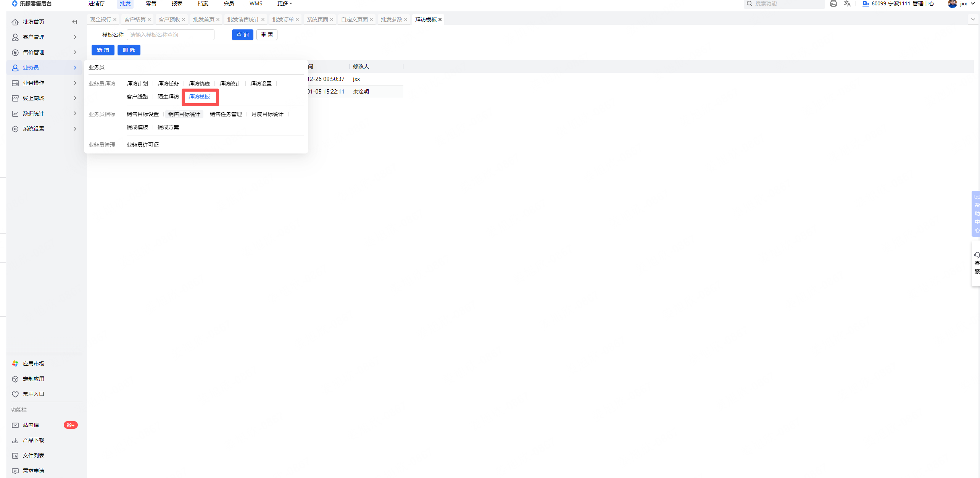Click the language translation icon
980x478 pixels.
click(x=847, y=4)
